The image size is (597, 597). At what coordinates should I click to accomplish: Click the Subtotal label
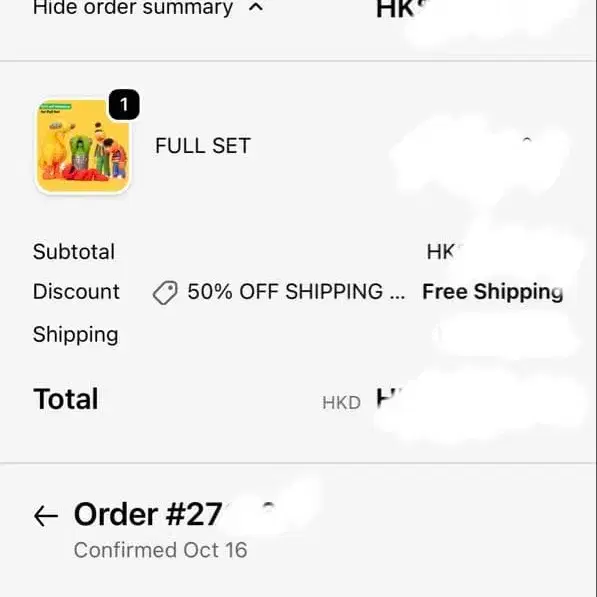(x=74, y=252)
